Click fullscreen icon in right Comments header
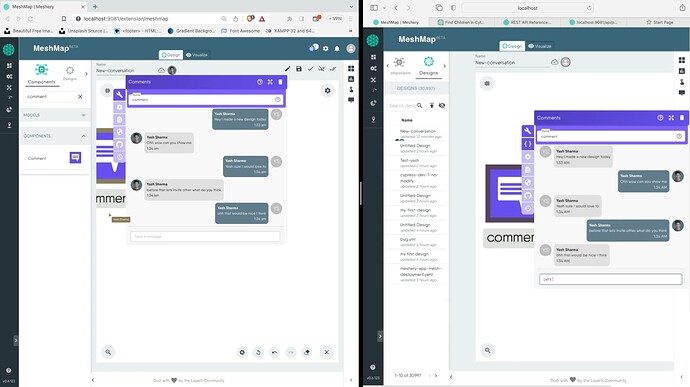 coord(671,118)
